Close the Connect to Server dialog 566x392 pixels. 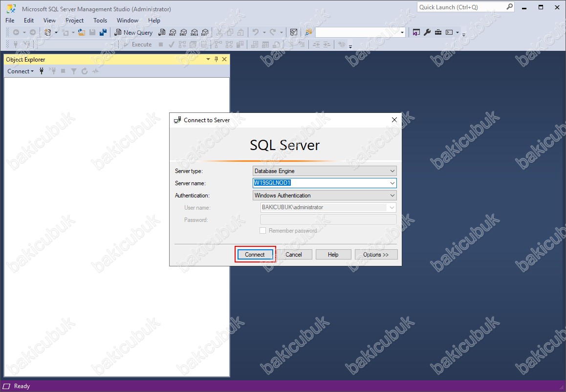394,120
